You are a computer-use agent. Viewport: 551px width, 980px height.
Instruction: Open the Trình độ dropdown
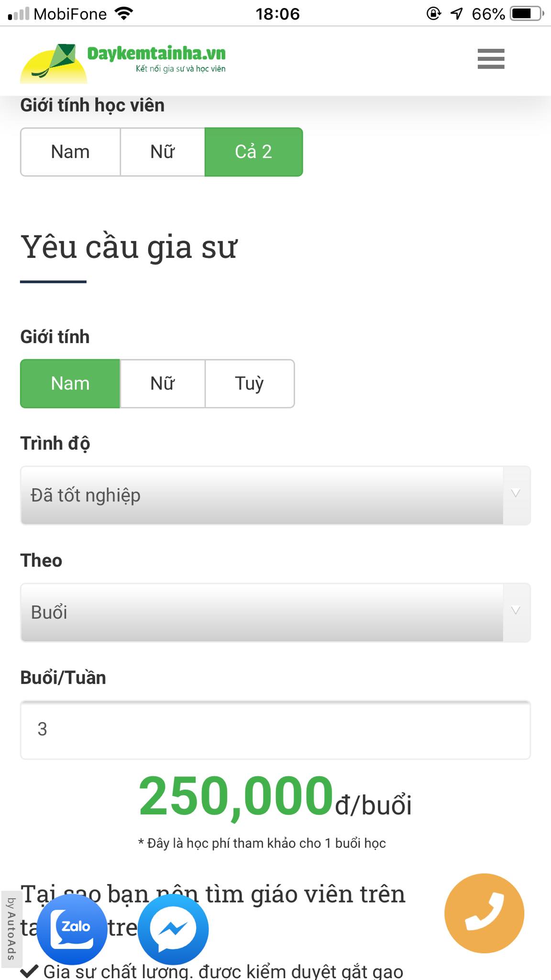pos(262,495)
